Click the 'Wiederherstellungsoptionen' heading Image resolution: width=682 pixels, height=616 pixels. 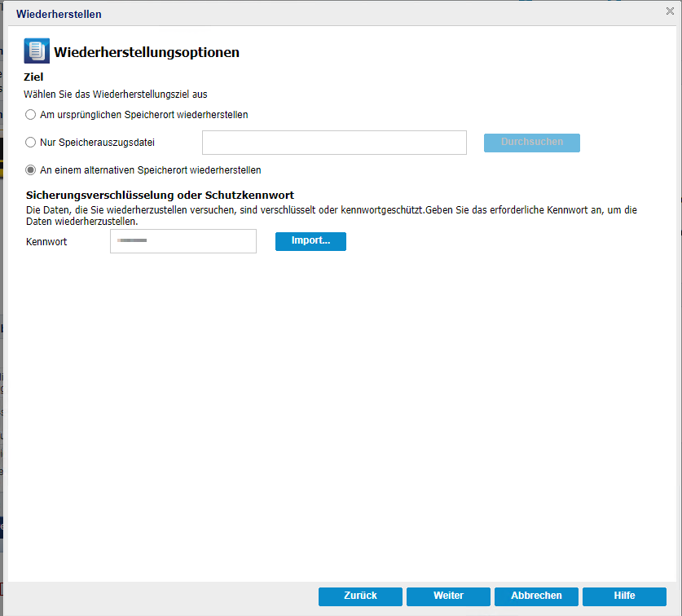pos(147,52)
